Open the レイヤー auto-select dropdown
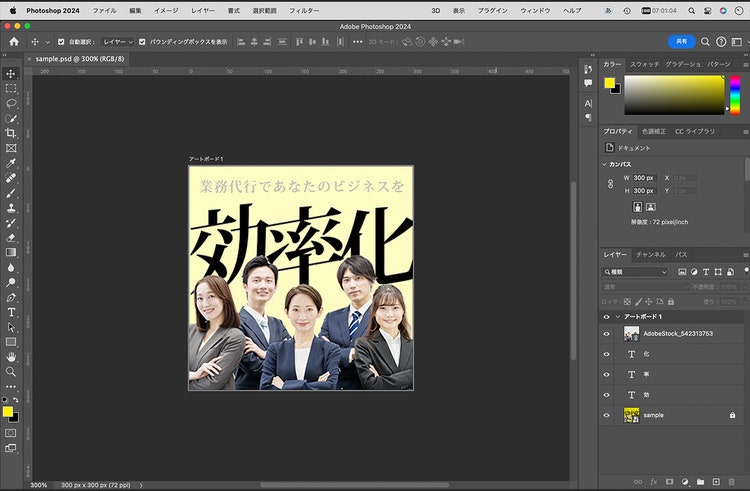This screenshot has height=491, width=750. click(x=118, y=42)
